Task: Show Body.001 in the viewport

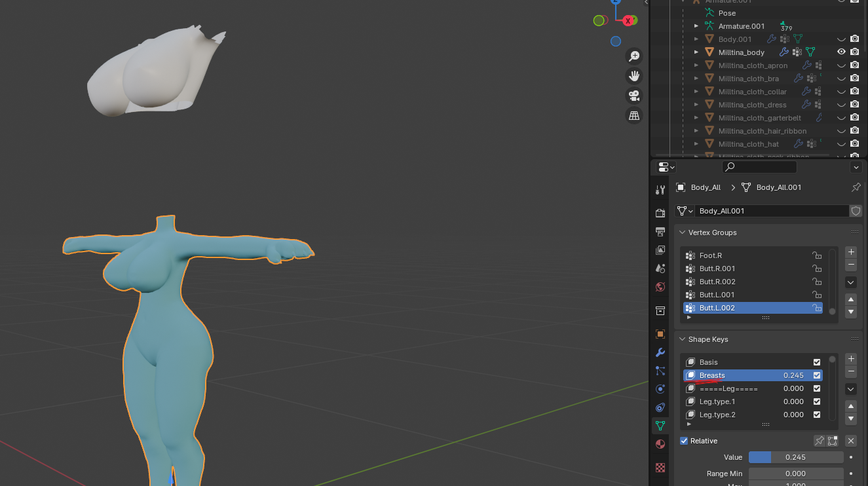Action: click(842, 39)
